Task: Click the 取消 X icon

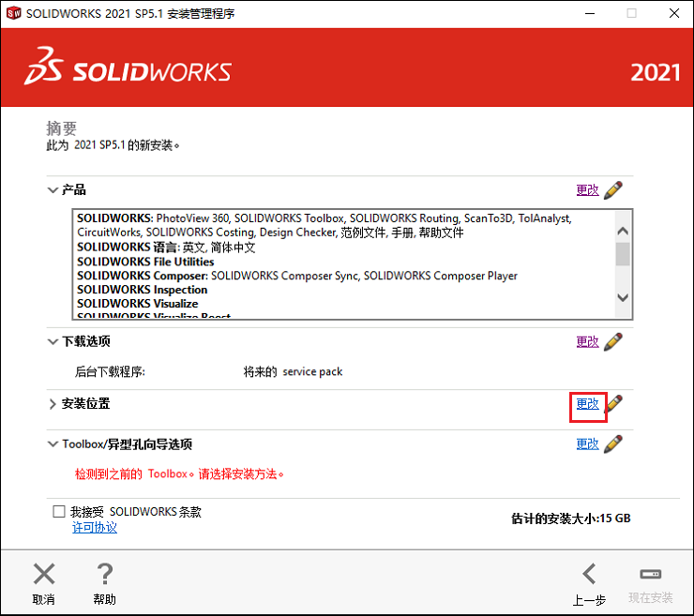Action: [x=44, y=574]
